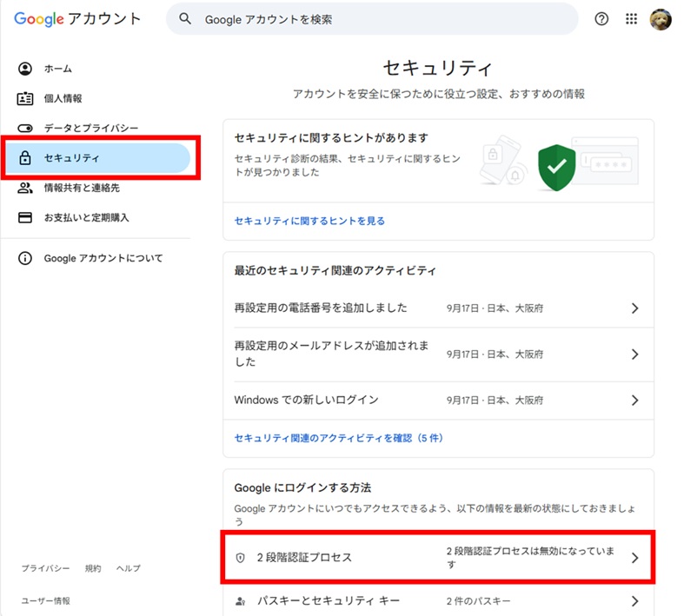Viewport: 684px width, 616px height.
Task: Expand Windows での新しいログイン chevron
Action: (x=634, y=401)
